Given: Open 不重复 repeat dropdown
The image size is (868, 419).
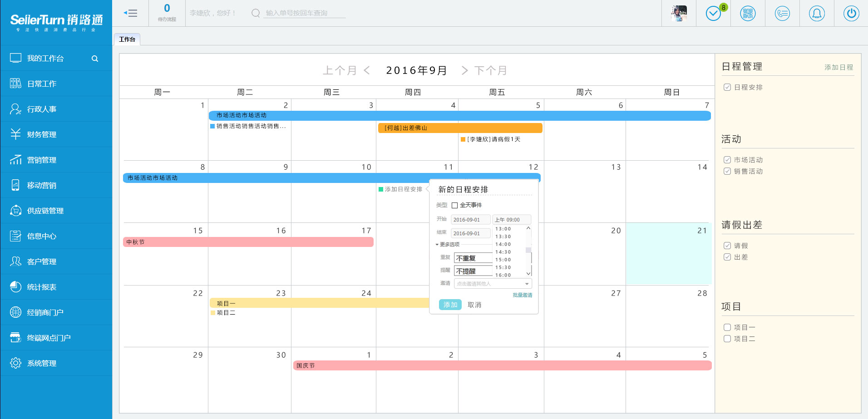Looking at the screenshot, I should tap(473, 258).
